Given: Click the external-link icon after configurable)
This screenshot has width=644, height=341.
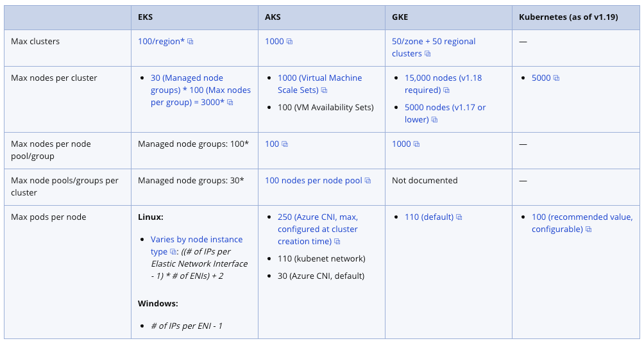Looking at the screenshot, I should [x=589, y=229].
